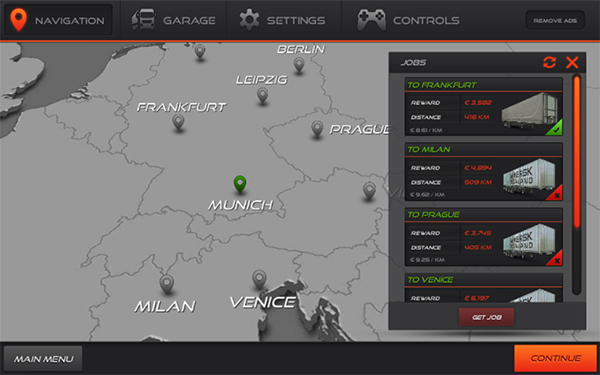Open the Settings tab

[283, 20]
